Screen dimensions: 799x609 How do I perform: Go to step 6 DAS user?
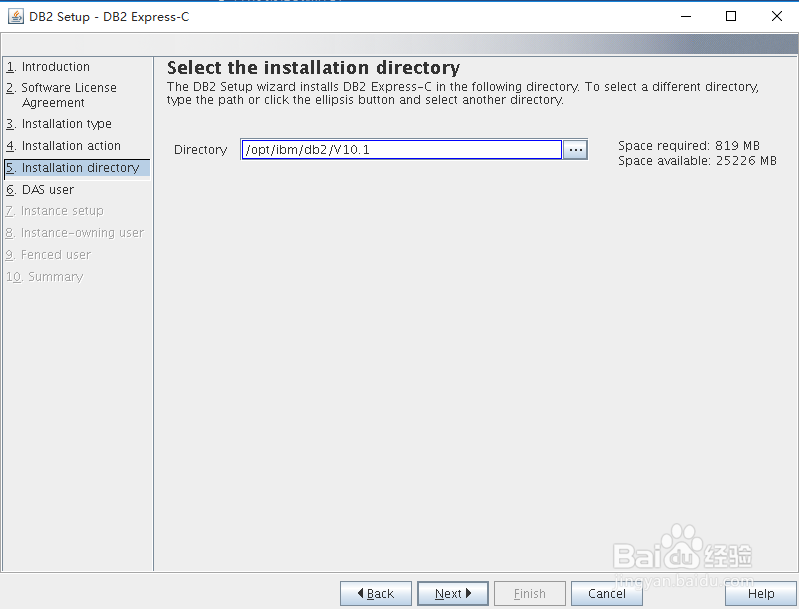coord(40,190)
